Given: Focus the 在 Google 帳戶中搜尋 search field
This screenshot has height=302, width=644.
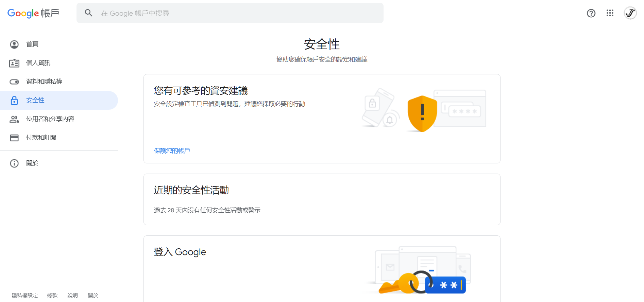Looking at the screenshot, I should [x=230, y=13].
